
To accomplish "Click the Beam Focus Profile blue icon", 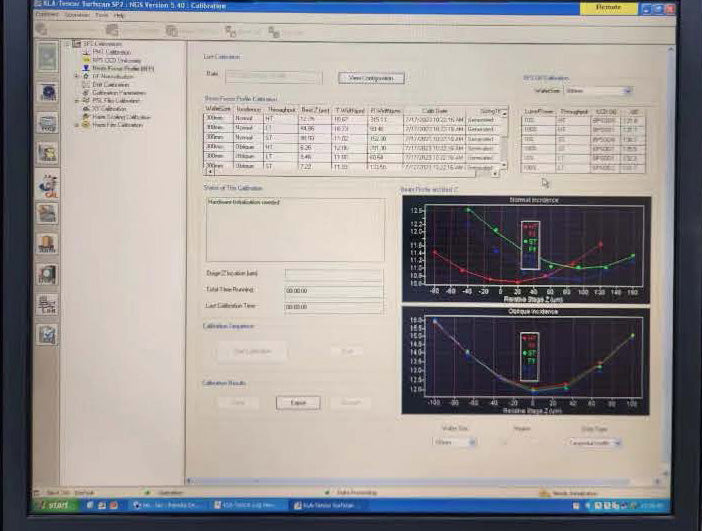I will pyautogui.click(x=86, y=68).
